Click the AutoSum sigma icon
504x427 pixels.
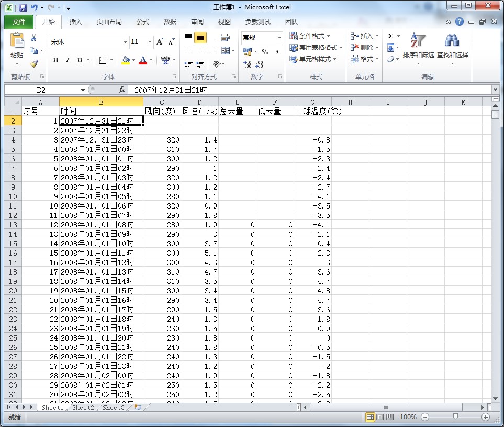390,36
